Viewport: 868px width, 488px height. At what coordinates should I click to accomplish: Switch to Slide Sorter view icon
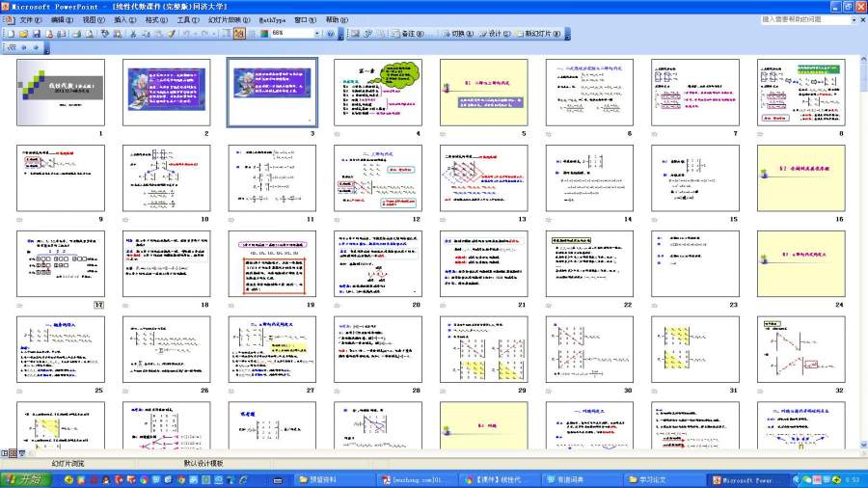[x=13, y=453]
